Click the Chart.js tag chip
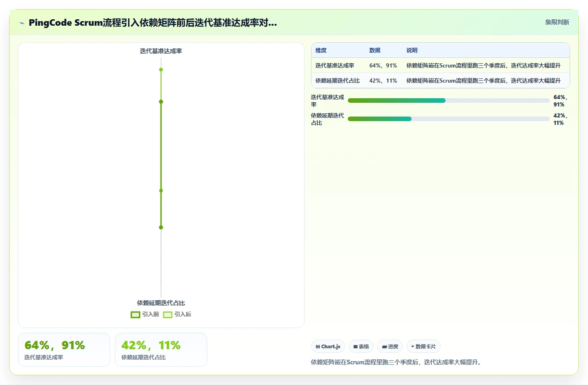588x385 pixels. [x=328, y=346]
